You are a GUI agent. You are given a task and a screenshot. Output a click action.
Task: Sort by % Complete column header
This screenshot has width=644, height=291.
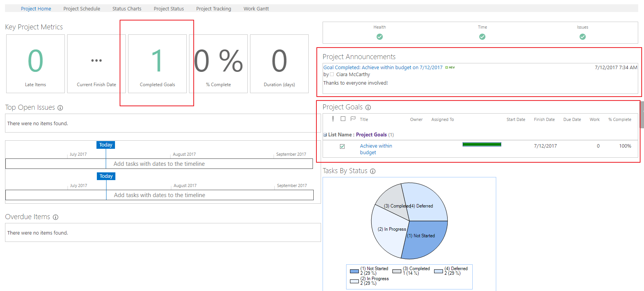[620, 119]
